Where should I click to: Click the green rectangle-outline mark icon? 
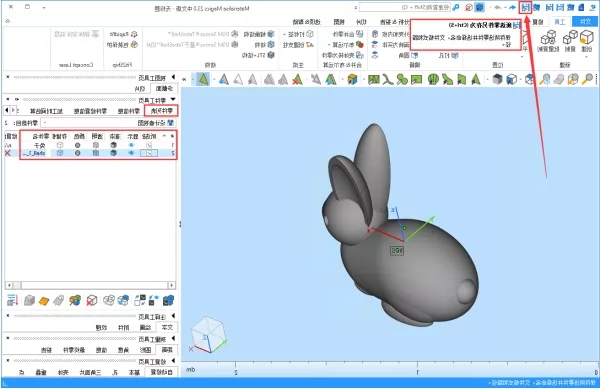pos(416,79)
